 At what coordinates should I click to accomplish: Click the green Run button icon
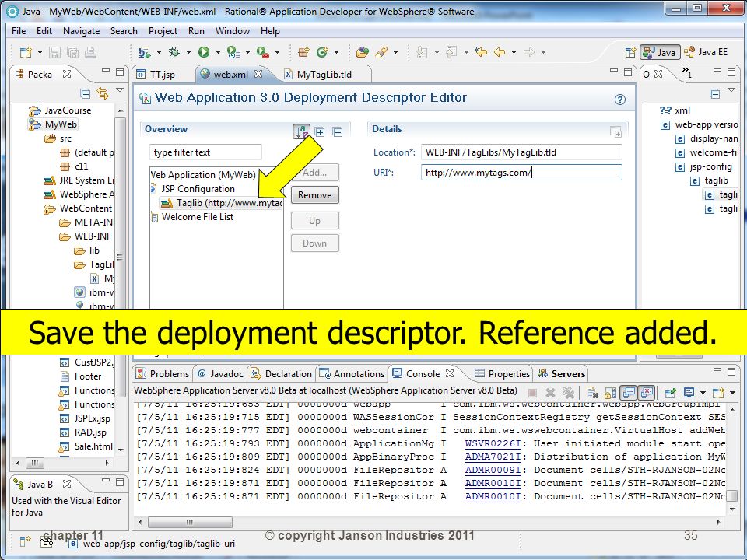[204, 52]
